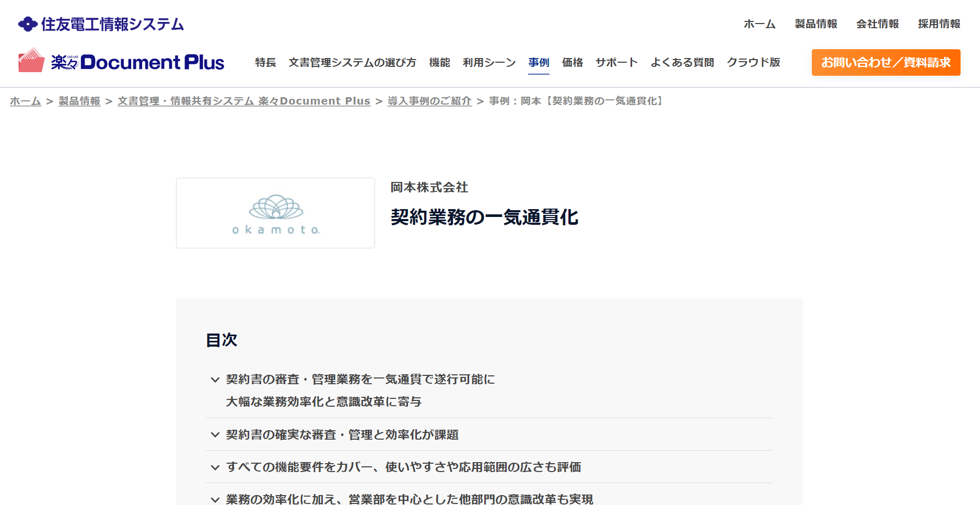Image resolution: width=980 pixels, height=505 pixels.
Task: Open the 導入事例のご紹介 breadcrumb link
Action: pyautogui.click(x=429, y=101)
